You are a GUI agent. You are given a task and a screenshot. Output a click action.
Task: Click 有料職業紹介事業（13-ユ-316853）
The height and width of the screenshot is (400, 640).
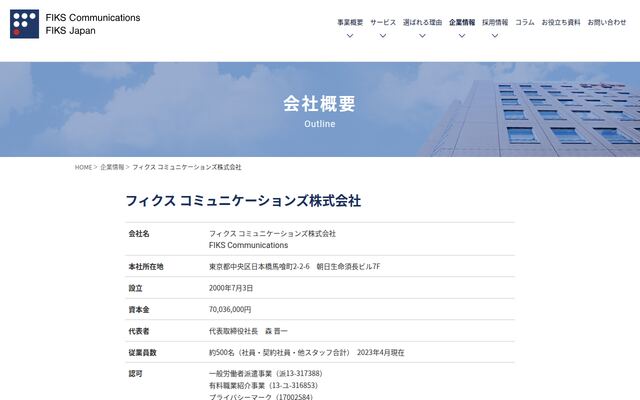coord(263,385)
